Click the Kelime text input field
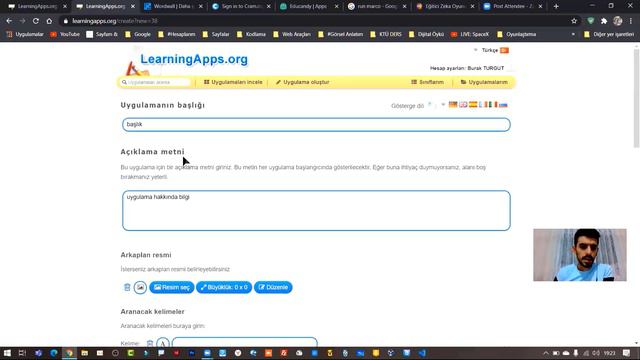Viewport: 640px width, 360px height. tap(244, 342)
